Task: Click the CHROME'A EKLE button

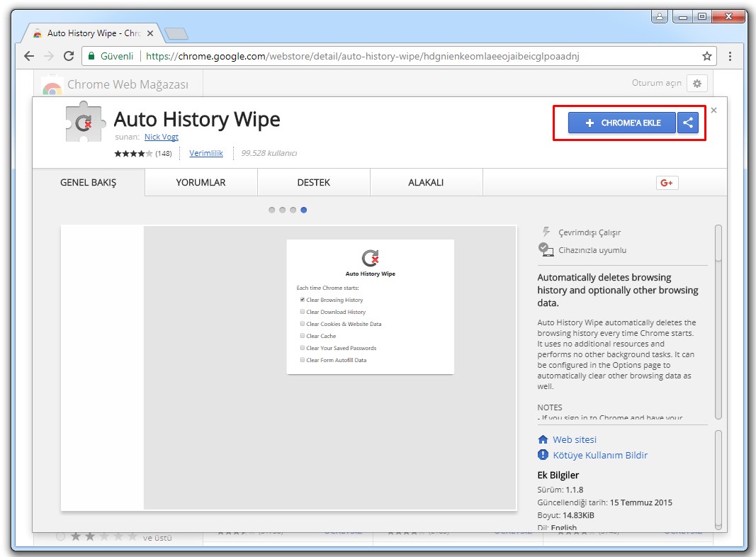Action: [x=622, y=123]
